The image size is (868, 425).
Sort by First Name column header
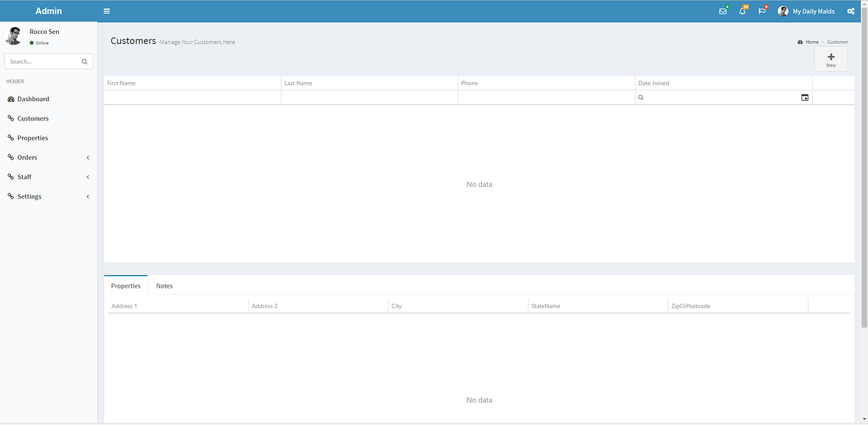[x=192, y=83]
